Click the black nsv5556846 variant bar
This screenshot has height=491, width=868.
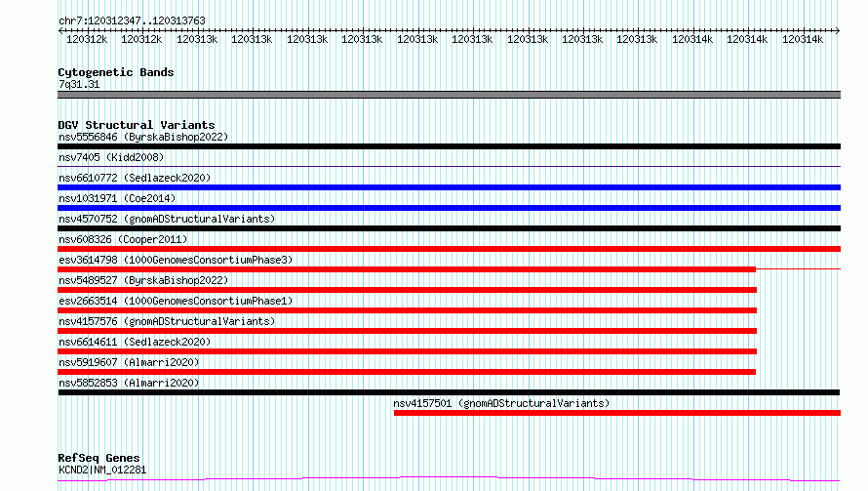point(449,146)
